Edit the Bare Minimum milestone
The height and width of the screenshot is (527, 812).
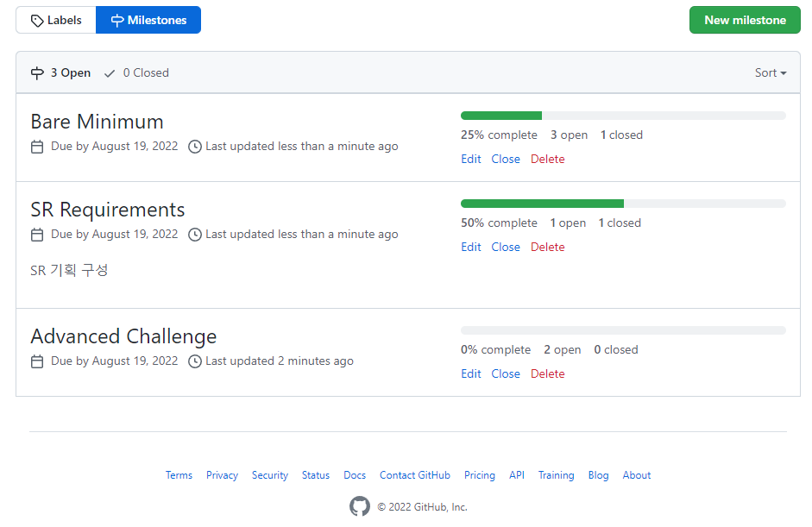point(471,160)
